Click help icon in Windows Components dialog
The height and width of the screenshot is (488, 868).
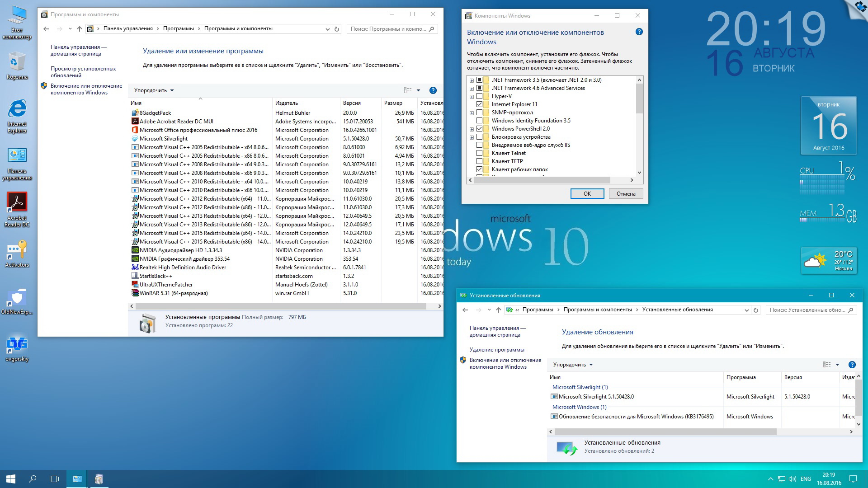pyautogui.click(x=639, y=32)
